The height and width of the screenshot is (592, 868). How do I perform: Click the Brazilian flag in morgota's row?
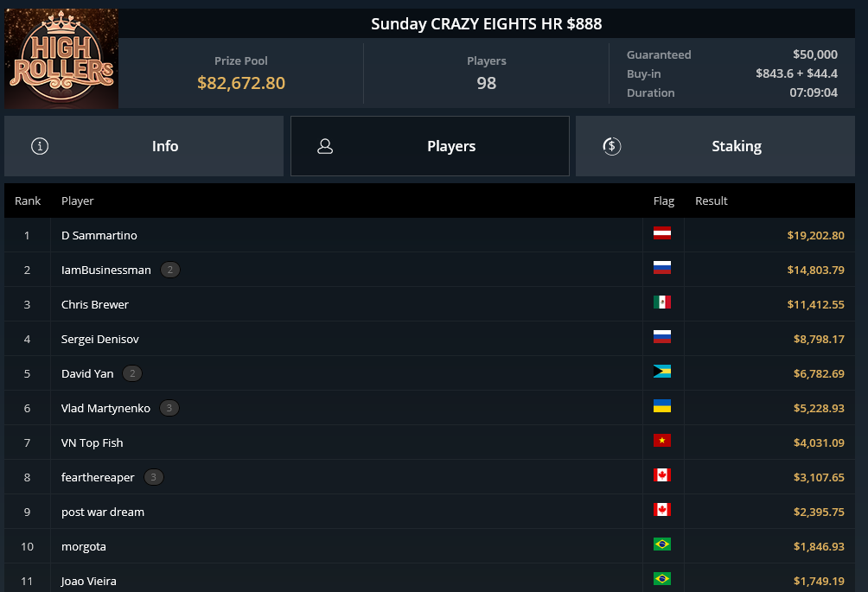point(662,544)
